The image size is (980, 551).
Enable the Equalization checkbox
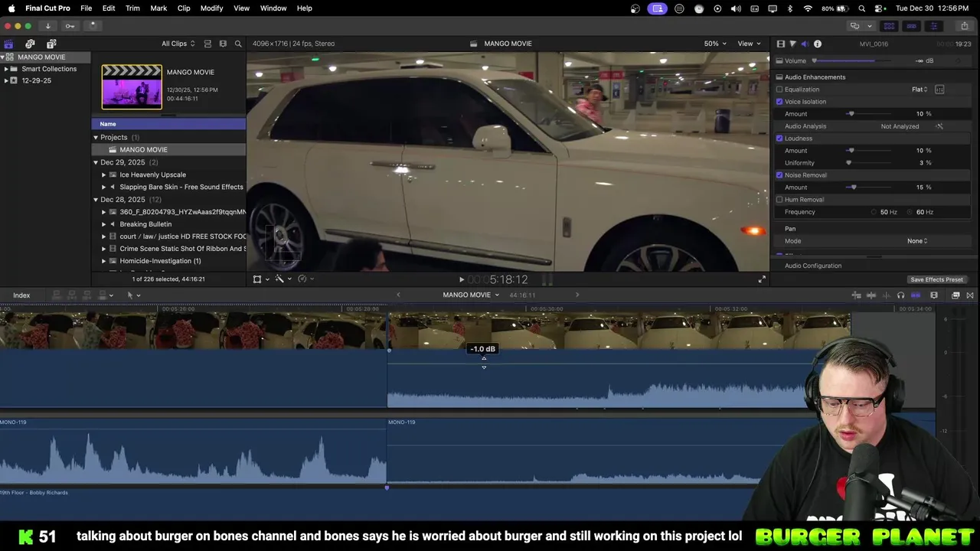779,90
